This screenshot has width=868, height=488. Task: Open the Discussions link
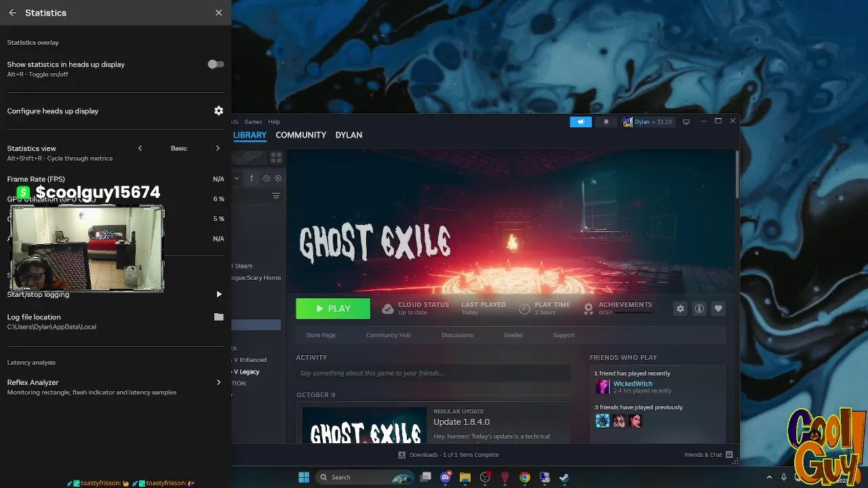[457, 335]
